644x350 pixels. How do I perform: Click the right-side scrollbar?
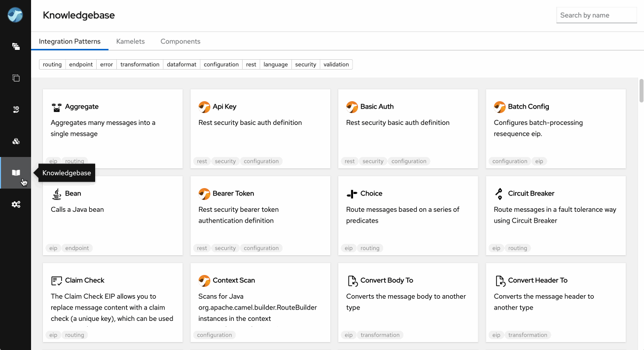pos(640,91)
